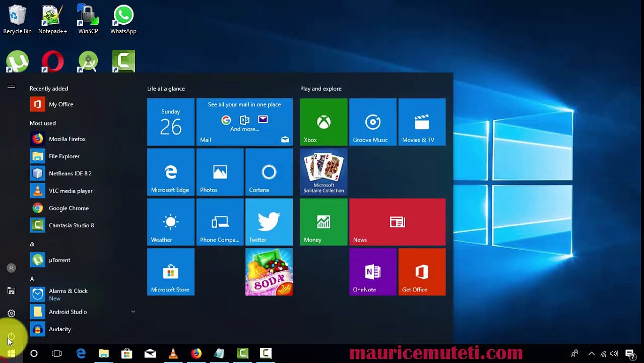
Task: Open the user account icon in Start
Action: click(x=11, y=268)
